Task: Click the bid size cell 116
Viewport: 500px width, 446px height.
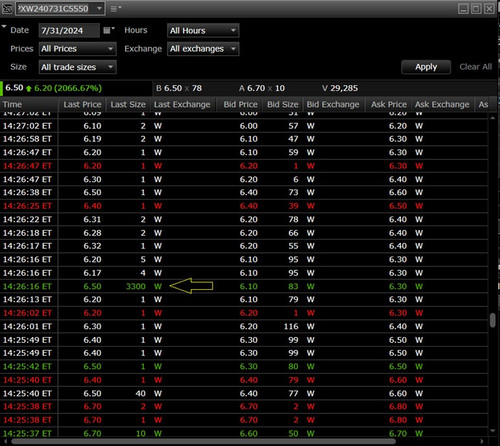Action: (291, 326)
